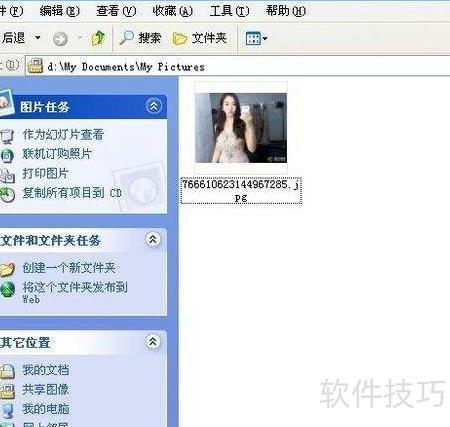Click the CD icon for 复制所有项目到 CD

point(7,194)
